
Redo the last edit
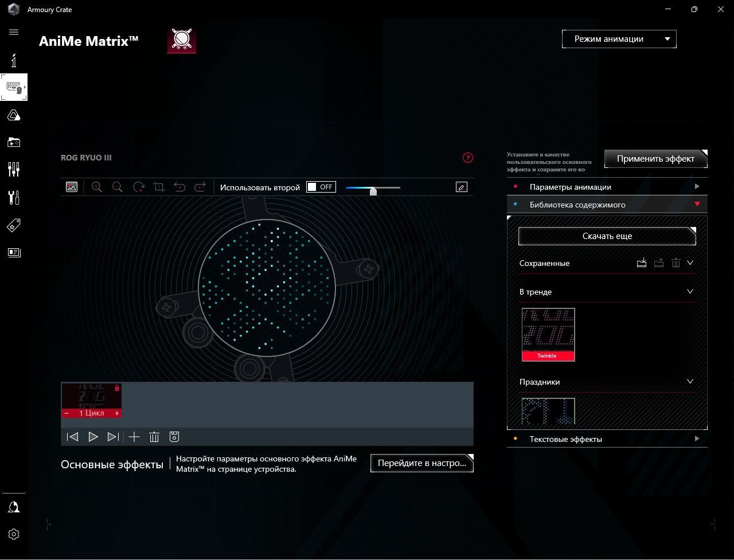(200, 187)
